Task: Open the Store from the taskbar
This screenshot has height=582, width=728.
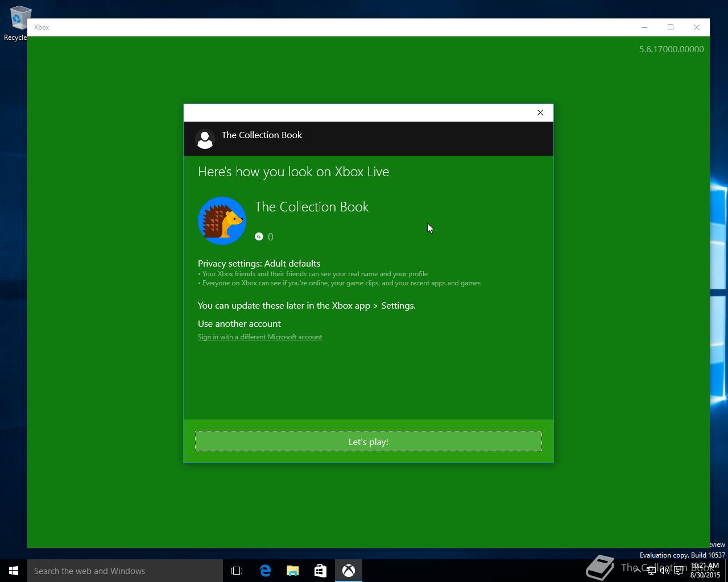Action: pos(321,571)
